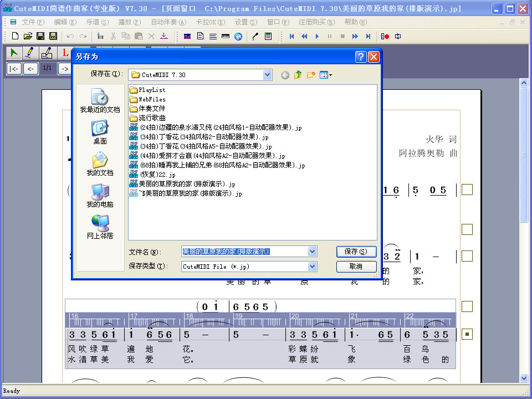Viewport: 532px width, 399px height.
Task: Open the 设置(S) menu
Action: click(x=246, y=22)
